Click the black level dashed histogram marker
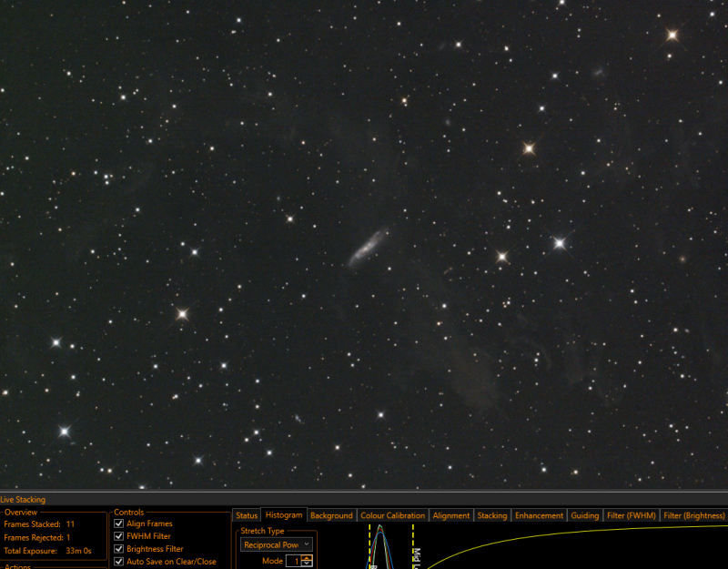728x569 pixels. (370, 546)
